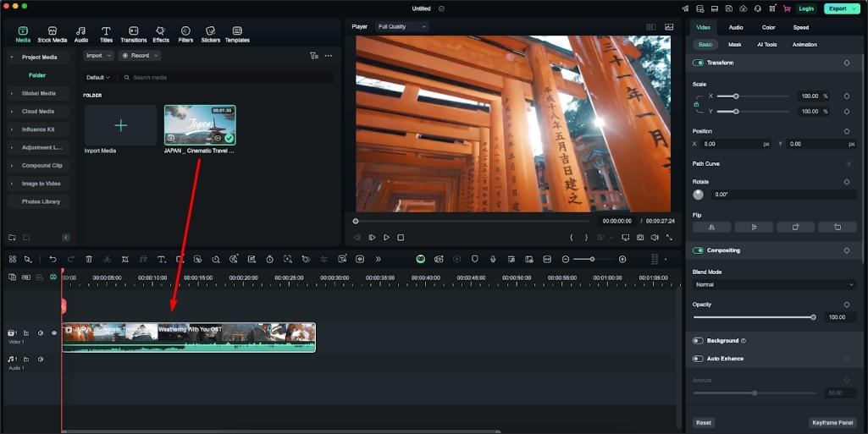Click the support headset icon
Viewport: 868px width, 434px height.
757,8
